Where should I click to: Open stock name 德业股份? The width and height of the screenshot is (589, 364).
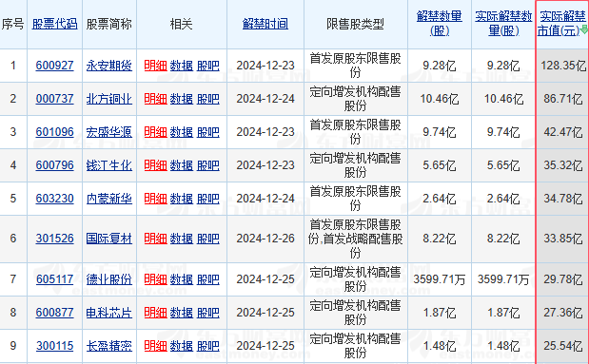(108, 279)
